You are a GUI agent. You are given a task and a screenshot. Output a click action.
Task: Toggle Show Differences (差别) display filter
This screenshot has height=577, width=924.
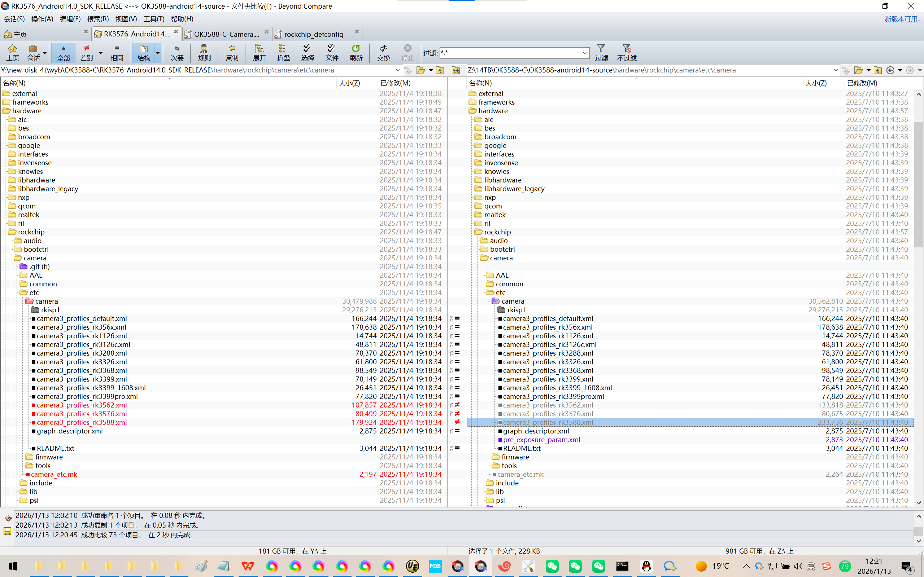click(x=87, y=52)
